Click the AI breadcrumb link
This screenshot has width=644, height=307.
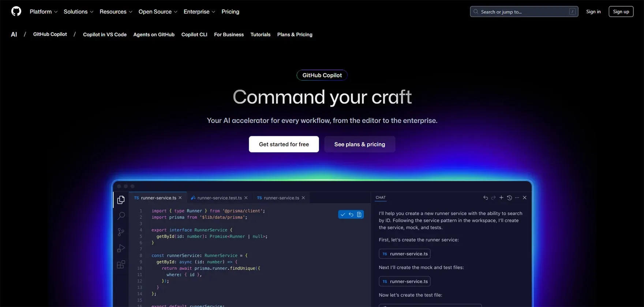point(14,34)
